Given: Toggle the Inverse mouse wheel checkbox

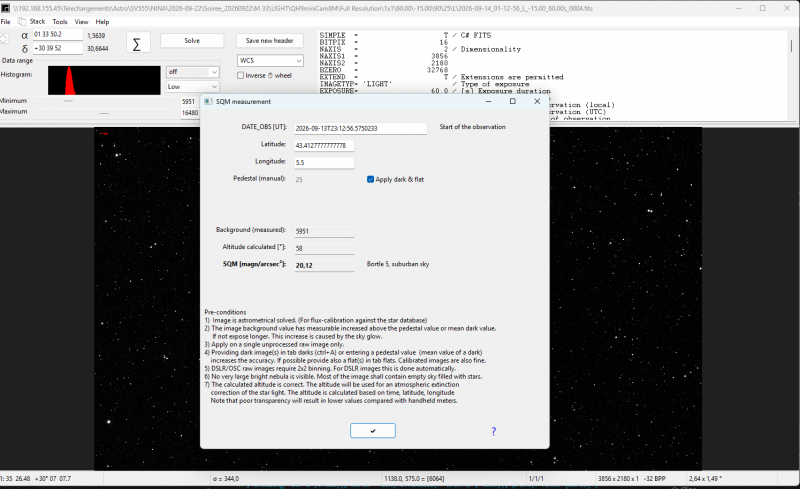Looking at the screenshot, I should tap(240, 76).
